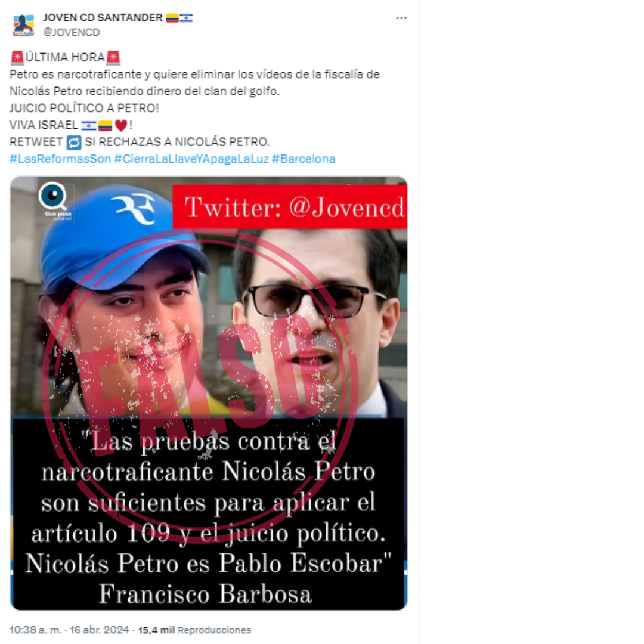Image resolution: width=644 pixels, height=644 pixels.
Task: Open the #Barcelona hashtag
Action: (304, 159)
